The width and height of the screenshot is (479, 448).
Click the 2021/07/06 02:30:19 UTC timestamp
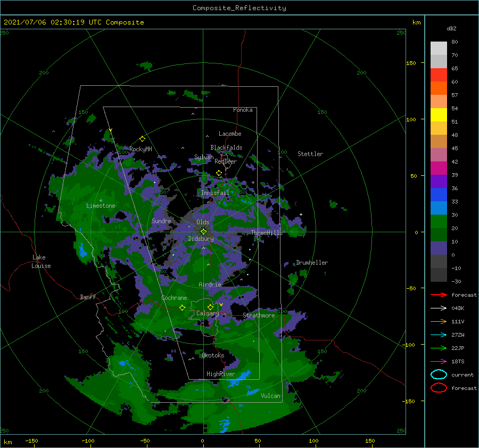pyautogui.click(x=53, y=22)
